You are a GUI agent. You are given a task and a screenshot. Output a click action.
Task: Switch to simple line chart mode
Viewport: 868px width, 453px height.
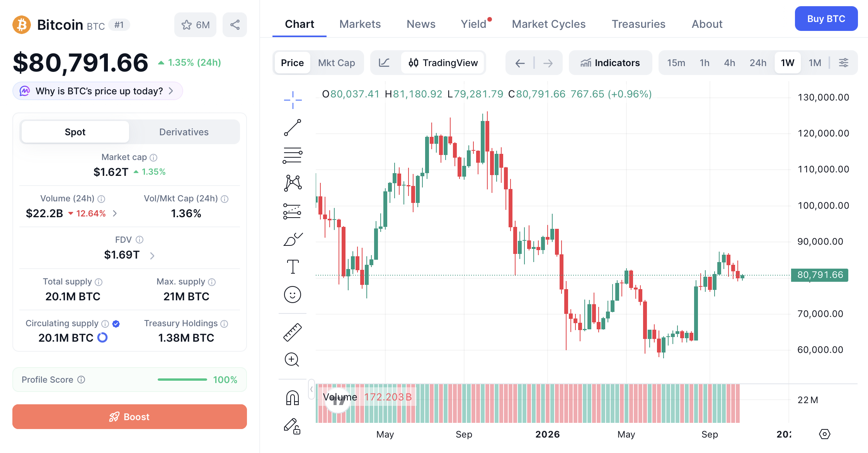click(x=384, y=63)
